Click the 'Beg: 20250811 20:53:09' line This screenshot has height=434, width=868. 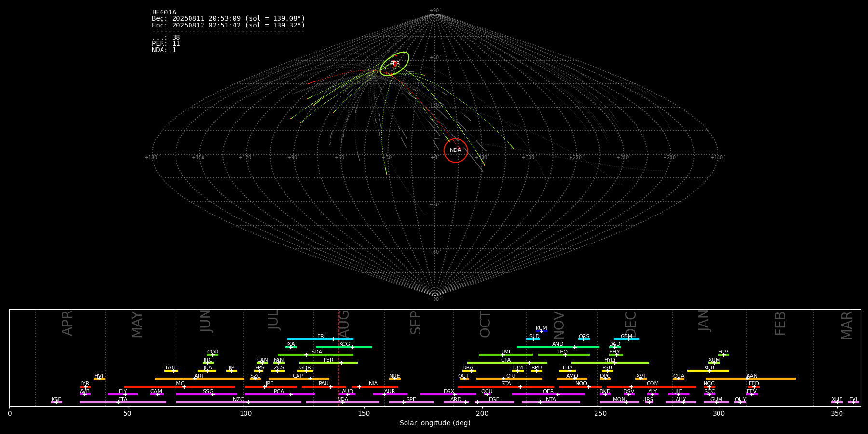[229, 19]
